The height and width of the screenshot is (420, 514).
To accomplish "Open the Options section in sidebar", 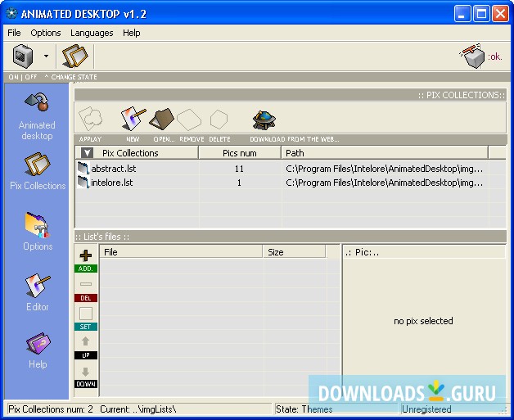I will pyautogui.click(x=38, y=232).
